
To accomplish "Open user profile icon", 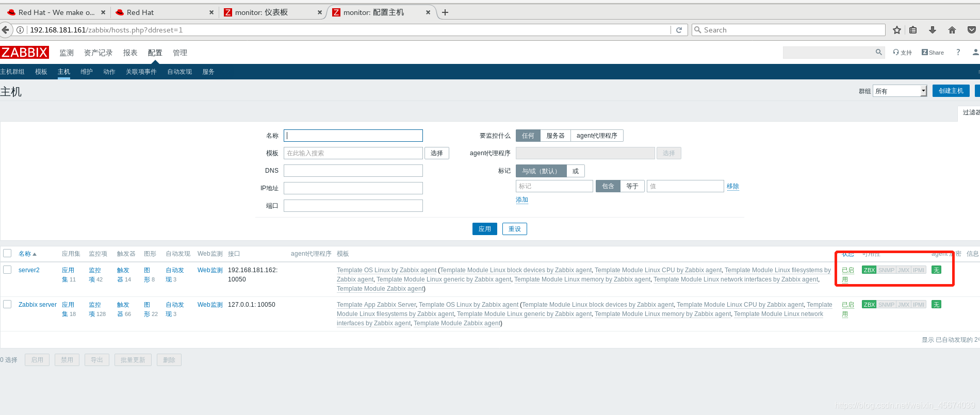I will (976, 53).
